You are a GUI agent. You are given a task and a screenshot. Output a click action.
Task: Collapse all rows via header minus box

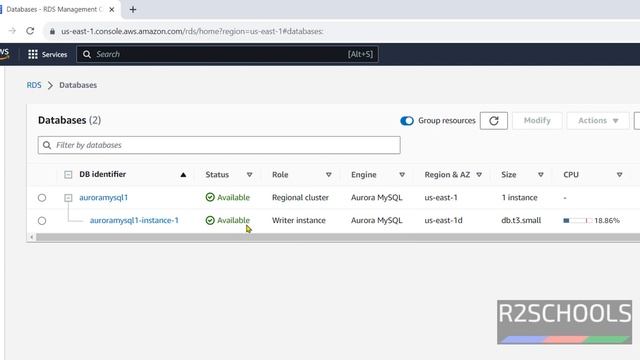tap(68, 175)
